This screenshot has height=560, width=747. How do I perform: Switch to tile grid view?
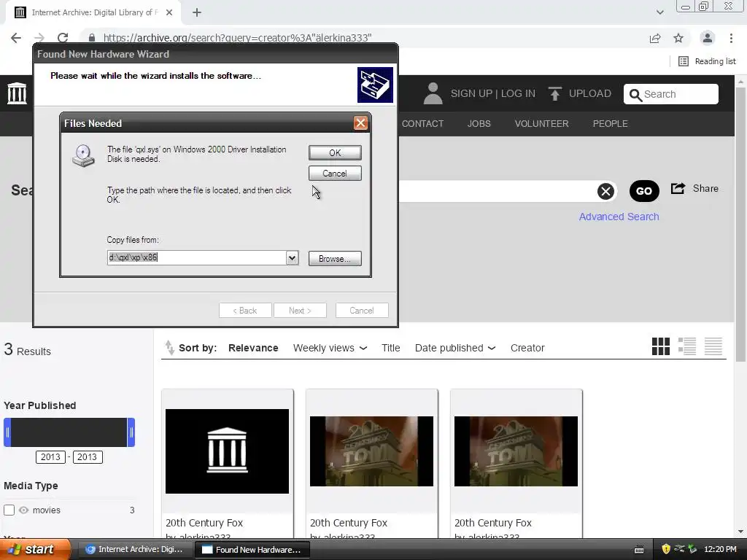[x=661, y=346]
